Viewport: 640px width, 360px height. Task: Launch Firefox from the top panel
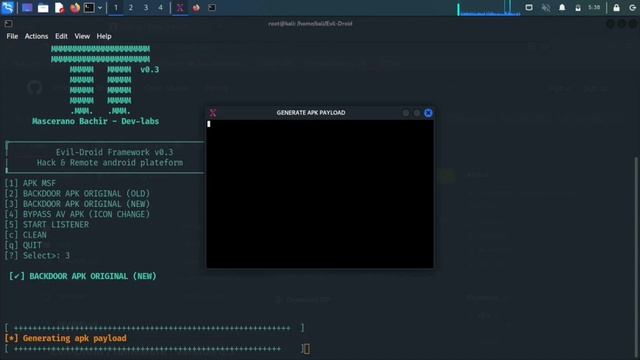tap(75, 8)
